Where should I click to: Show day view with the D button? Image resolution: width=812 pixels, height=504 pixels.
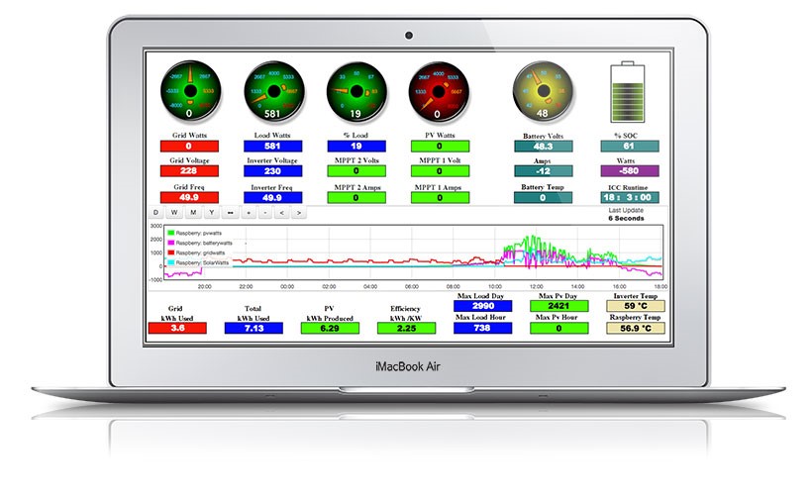click(155, 212)
